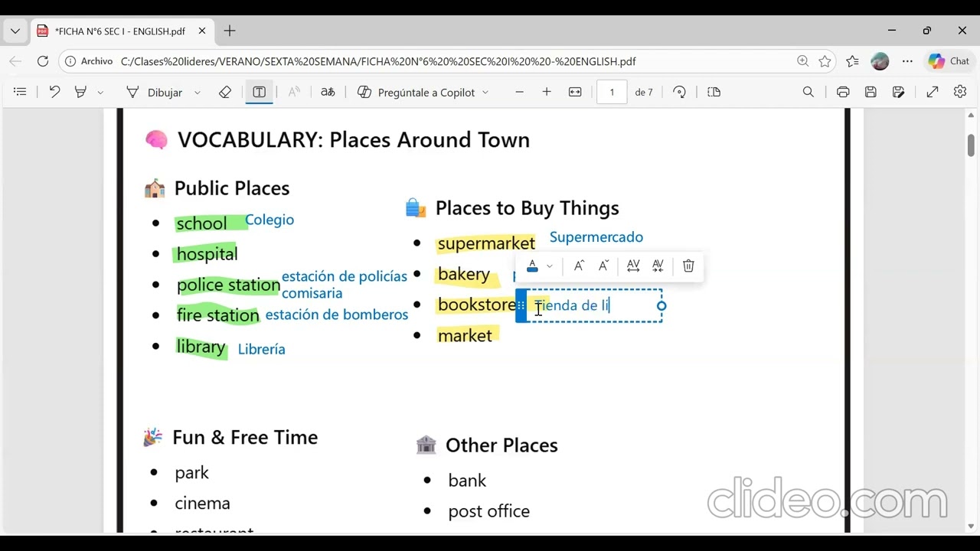
Task: Focus the page number field
Action: [x=612, y=92]
